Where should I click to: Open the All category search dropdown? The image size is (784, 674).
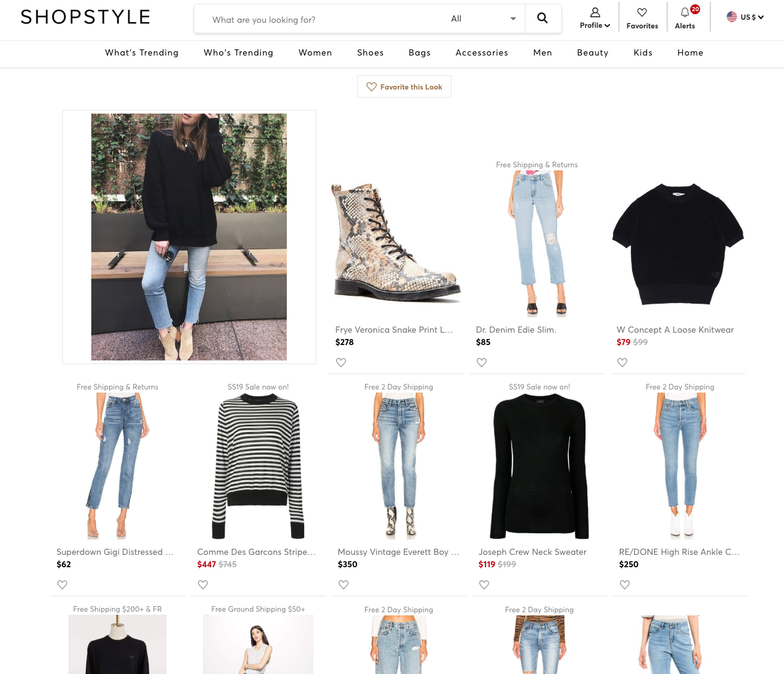[483, 19]
